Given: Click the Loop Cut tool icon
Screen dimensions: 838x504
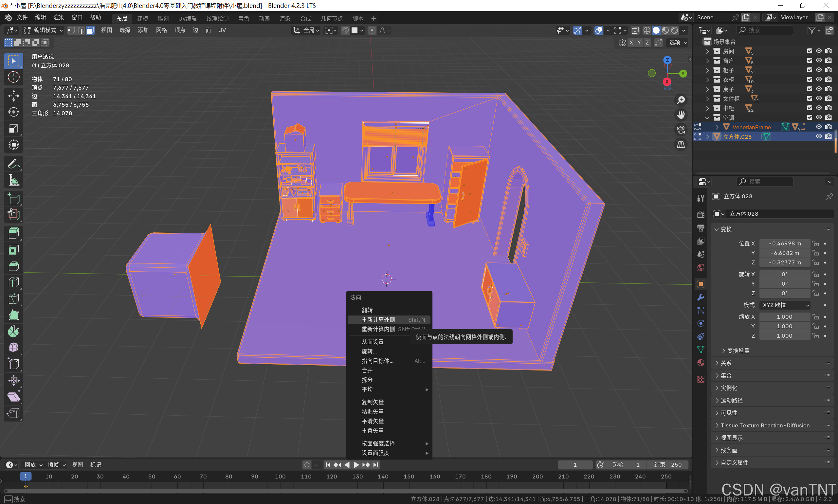Looking at the screenshot, I should pyautogui.click(x=14, y=282).
